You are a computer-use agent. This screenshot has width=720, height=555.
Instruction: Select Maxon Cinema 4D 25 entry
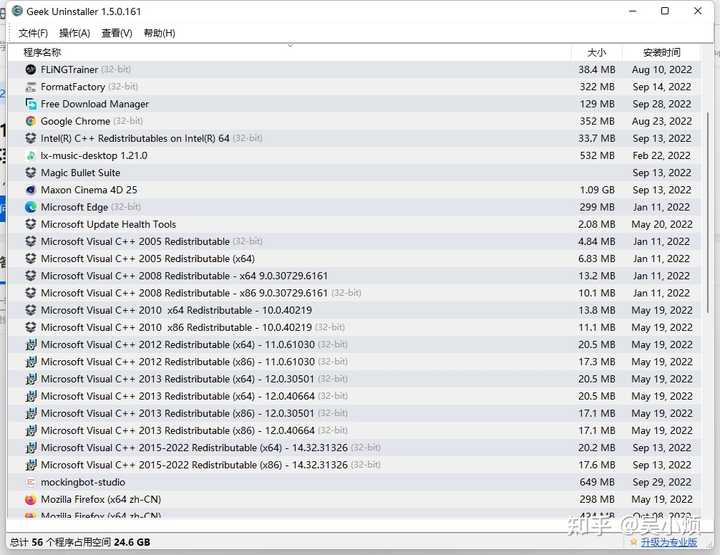(x=89, y=190)
